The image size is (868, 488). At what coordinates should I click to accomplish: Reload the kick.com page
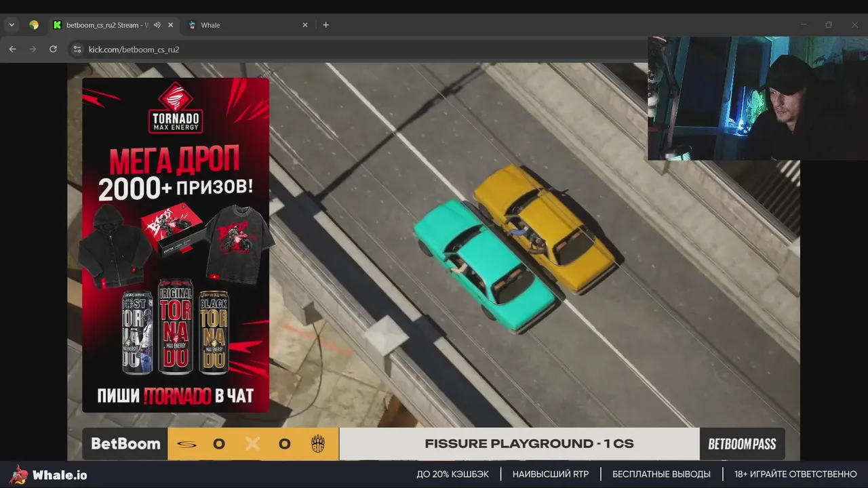tap(53, 49)
